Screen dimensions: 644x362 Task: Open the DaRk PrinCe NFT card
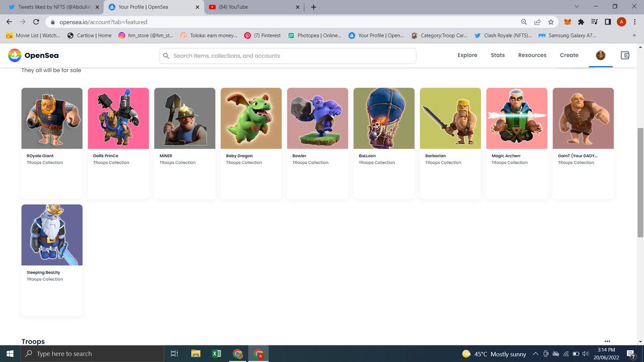point(119,144)
